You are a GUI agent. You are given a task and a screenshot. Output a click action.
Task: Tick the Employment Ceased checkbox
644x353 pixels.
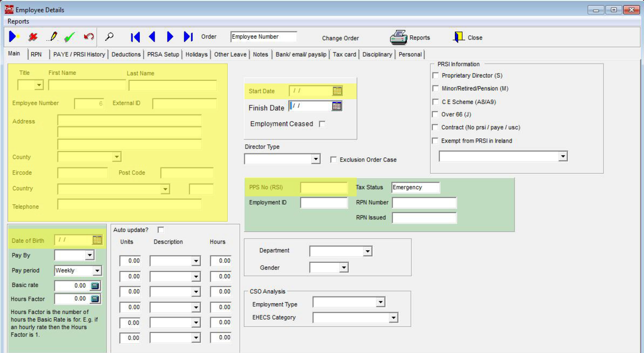click(322, 124)
